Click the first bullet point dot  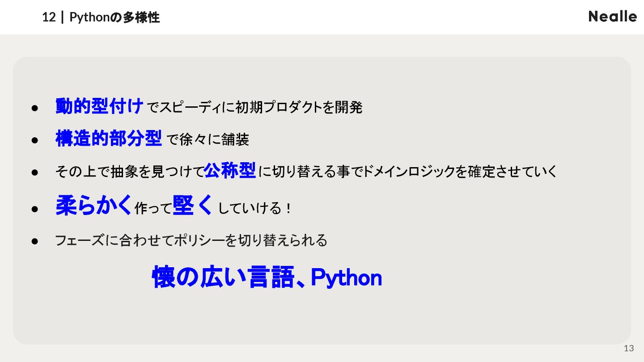coord(35,108)
